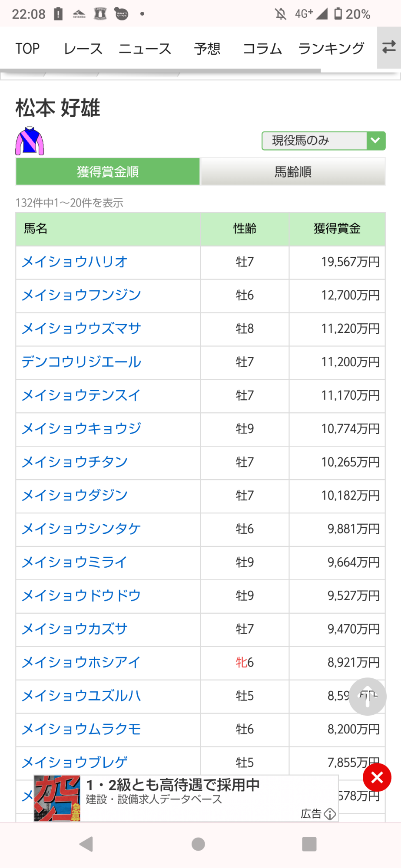The height and width of the screenshot is (868, 401).
Task: Open horse メイショウホシアイ link
Action: pyautogui.click(x=81, y=662)
